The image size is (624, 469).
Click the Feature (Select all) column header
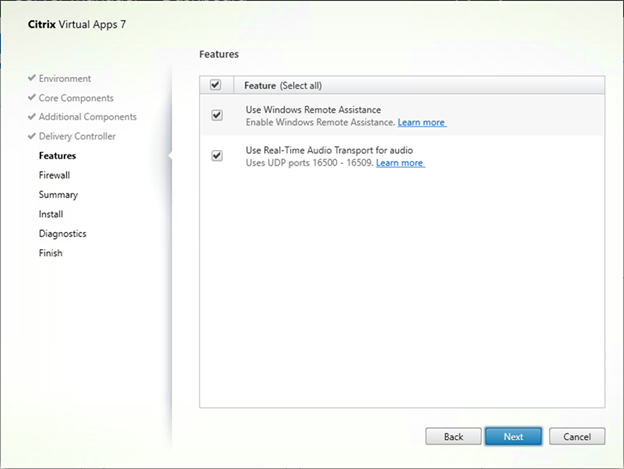(283, 86)
